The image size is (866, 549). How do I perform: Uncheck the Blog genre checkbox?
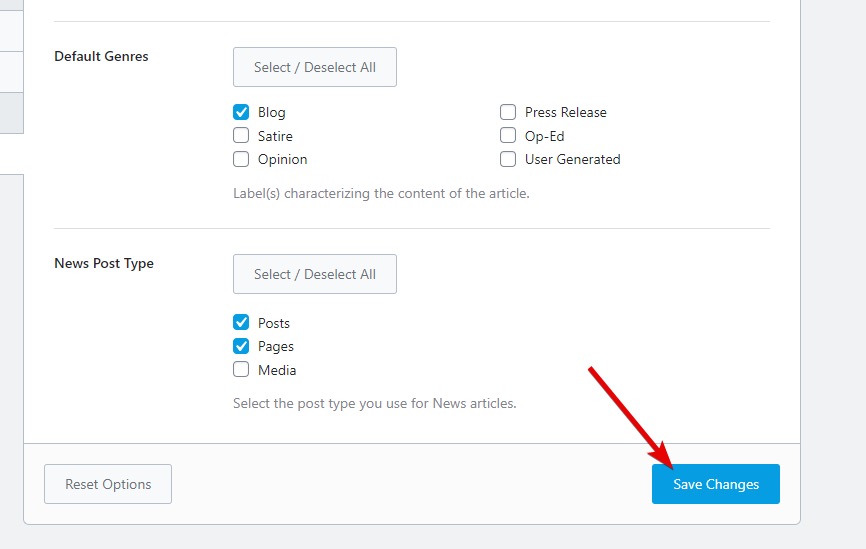pos(241,113)
